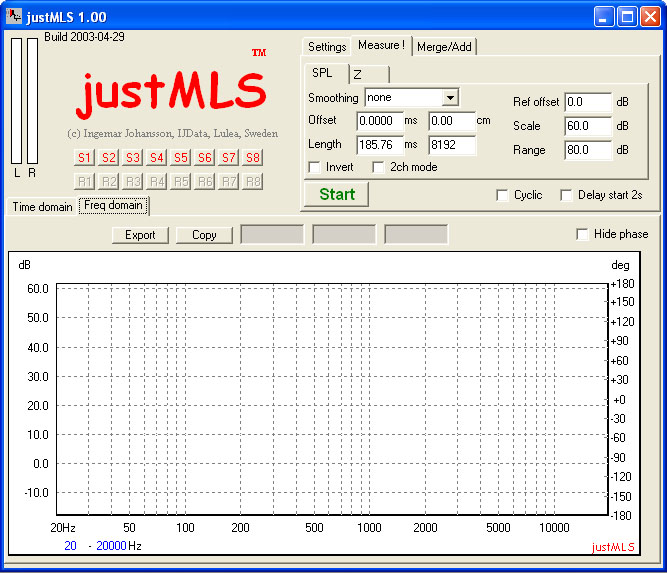
Task: Click the Offset cm input field
Action: [x=451, y=121]
